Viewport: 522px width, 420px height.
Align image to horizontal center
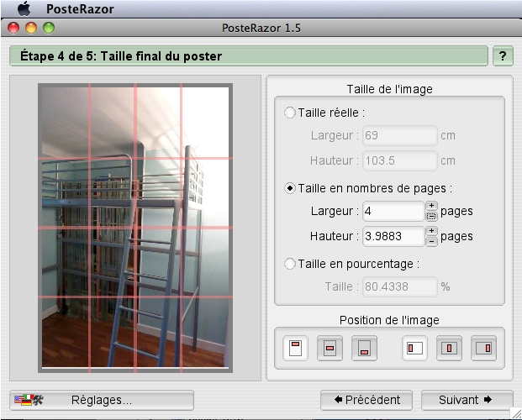point(449,348)
